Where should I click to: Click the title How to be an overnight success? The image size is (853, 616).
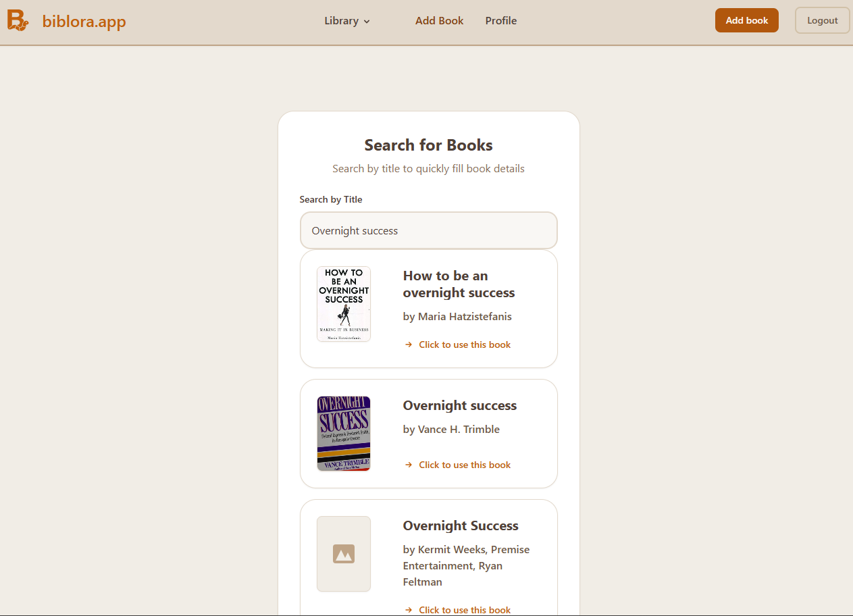(x=459, y=284)
